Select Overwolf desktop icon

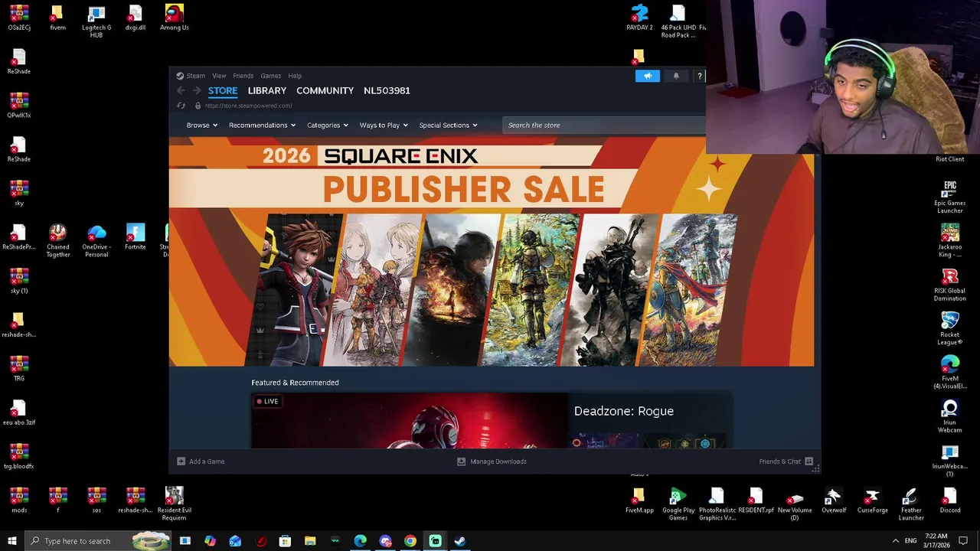834,500
